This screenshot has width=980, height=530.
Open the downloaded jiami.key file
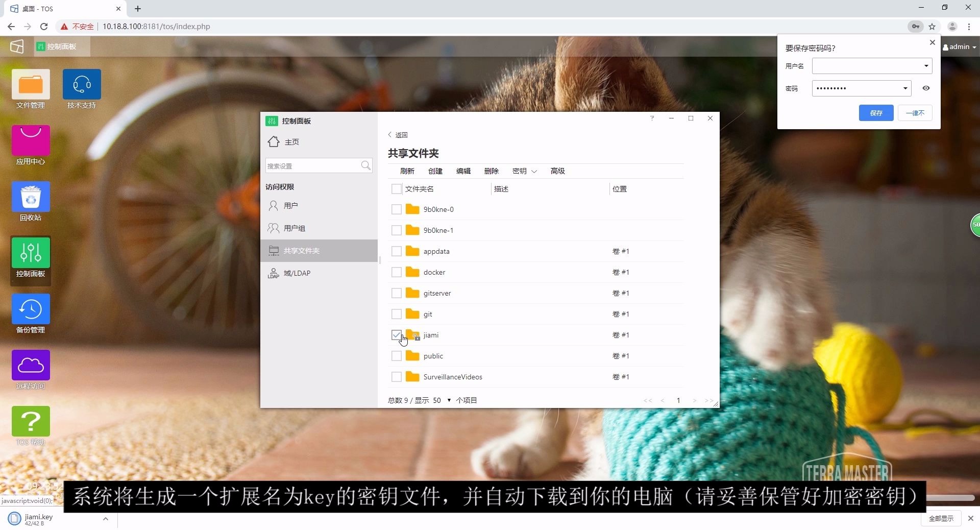pyautogui.click(x=38, y=518)
